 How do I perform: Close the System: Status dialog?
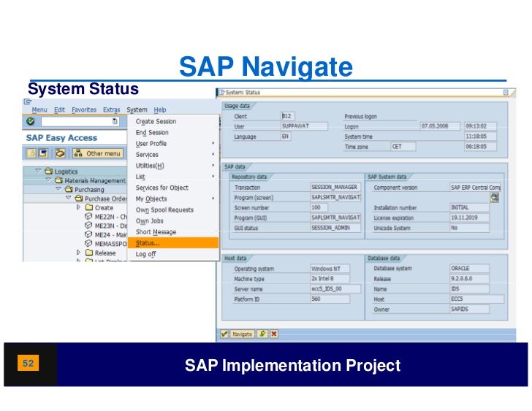coord(505,92)
